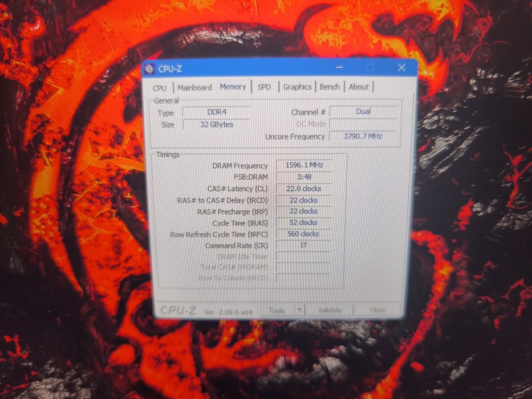532x399 pixels.
Task: Minimize the CPU-Z window
Action: (339, 67)
